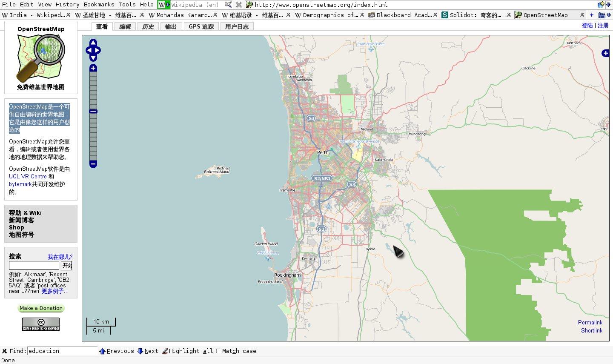Open the tab list dropdown at the tab bar's end

[x=608, y=15]
